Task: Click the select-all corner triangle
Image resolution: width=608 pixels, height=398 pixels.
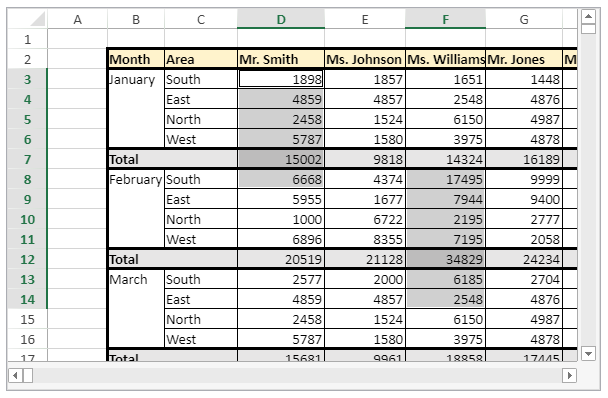Action: coord(38,19)
